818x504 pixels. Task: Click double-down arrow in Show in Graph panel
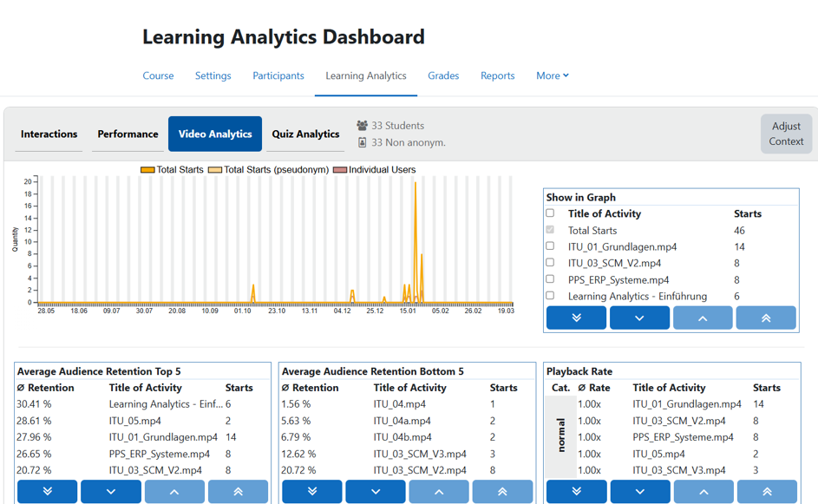[576, 317]
